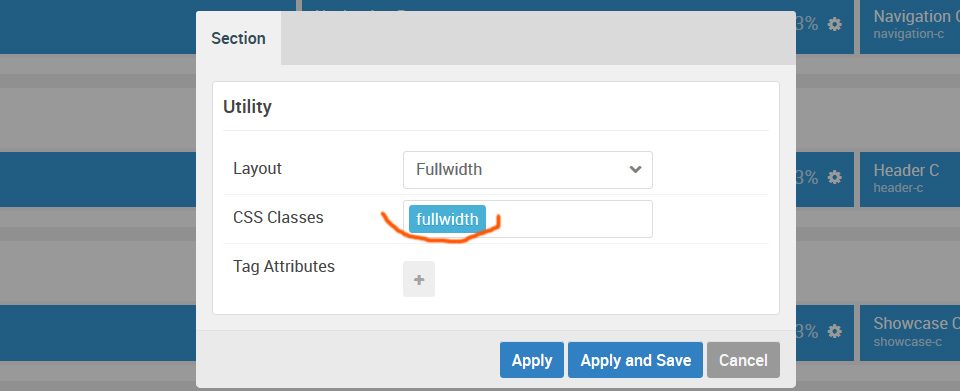Image resolution: width=960 pixels, height=391 pixels.
Task: Select the fullwidth CSS class tag
Action: tap(448, 219)
